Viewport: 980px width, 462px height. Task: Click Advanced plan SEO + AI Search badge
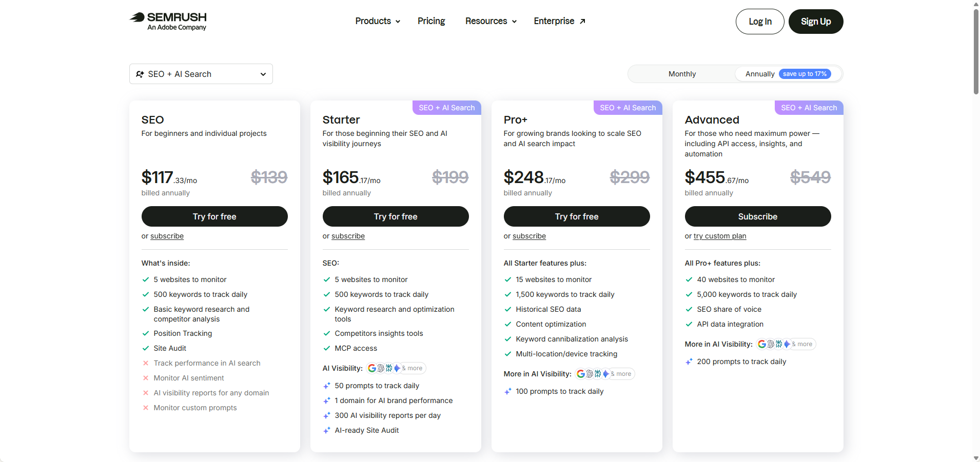click(809, 108)
